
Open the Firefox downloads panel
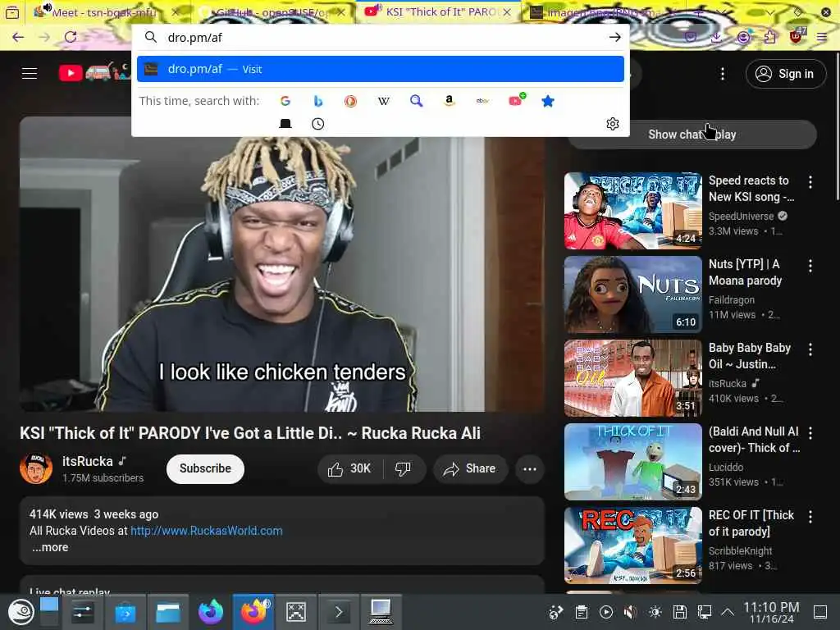(x=716, y=37)
